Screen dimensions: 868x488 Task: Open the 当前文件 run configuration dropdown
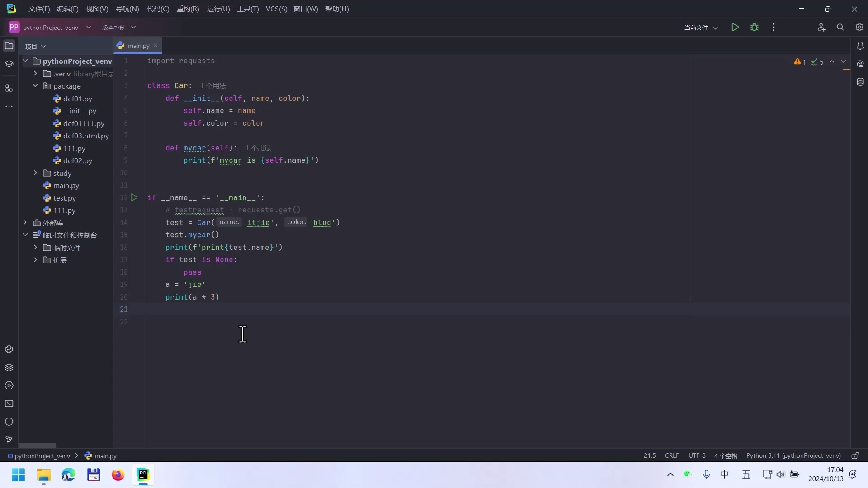pyautogui.click(x=701, y=28)
